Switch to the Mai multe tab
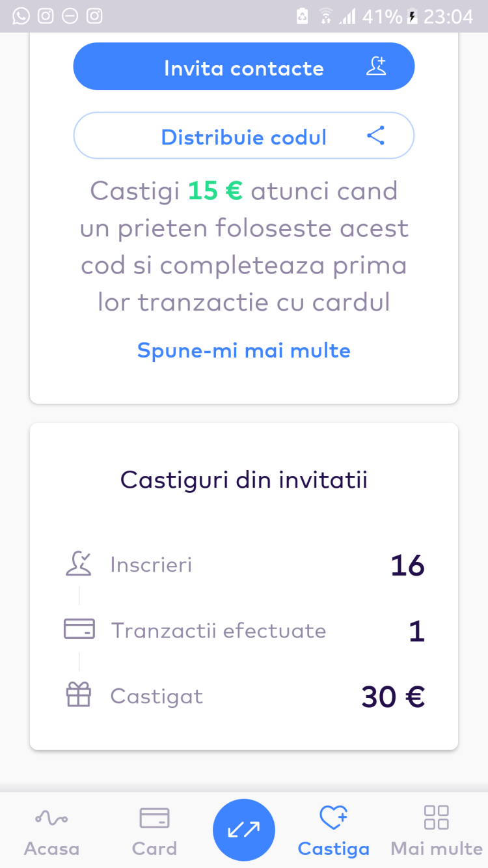Image resolution: width=488 pixels, height=868 pixels. click(436, 830)
